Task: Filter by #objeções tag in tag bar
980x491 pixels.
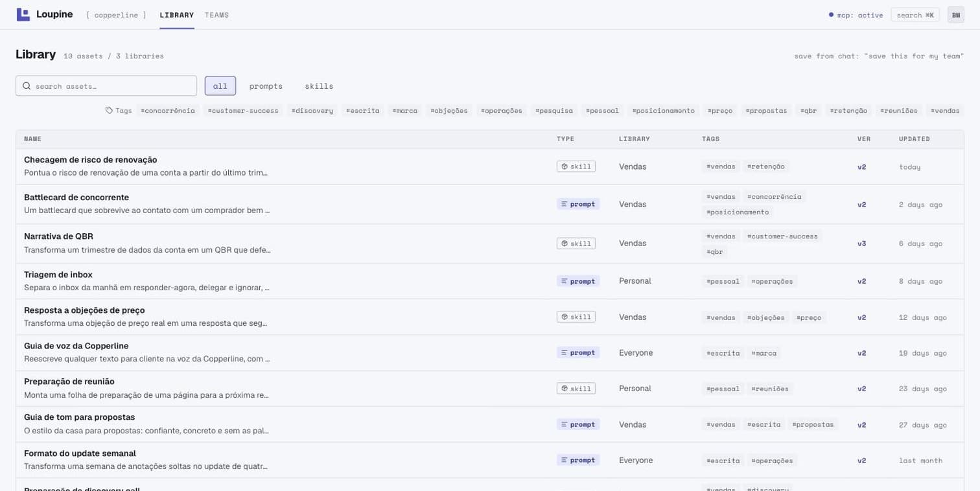Action: point(449,111)
